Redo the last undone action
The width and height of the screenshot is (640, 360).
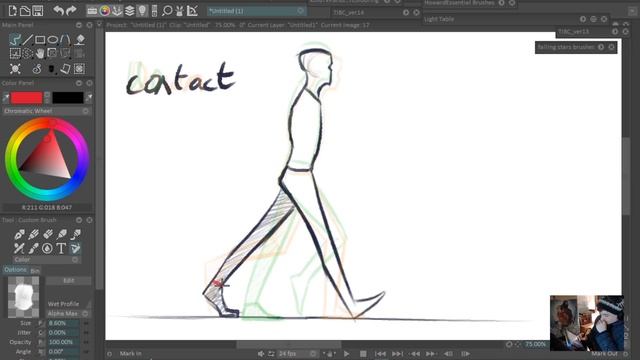71,11
